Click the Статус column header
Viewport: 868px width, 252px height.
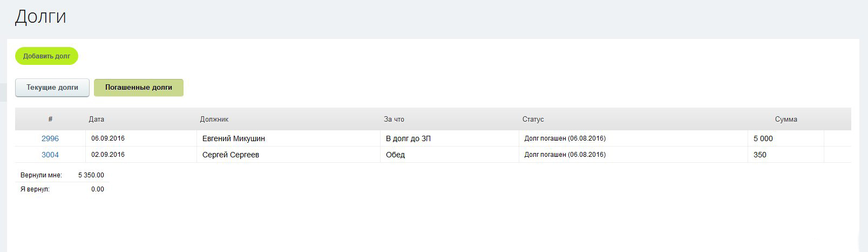pos(533,119)
